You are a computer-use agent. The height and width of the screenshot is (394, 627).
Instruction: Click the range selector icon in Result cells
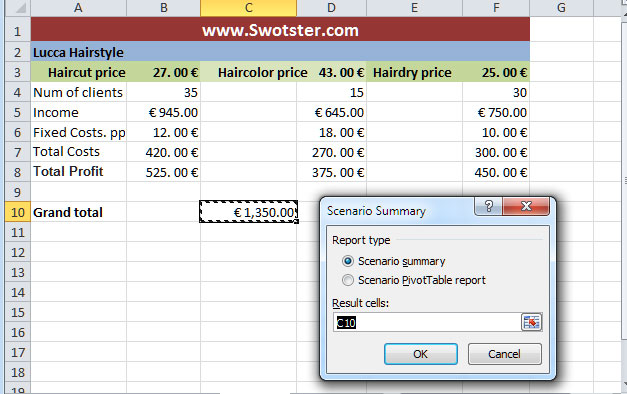coord(531,322)
